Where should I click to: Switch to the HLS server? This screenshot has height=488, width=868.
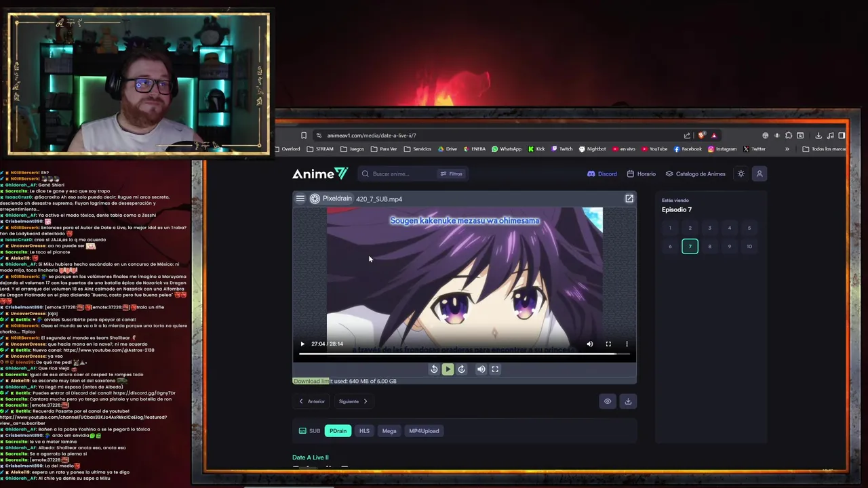click(364, 431)
